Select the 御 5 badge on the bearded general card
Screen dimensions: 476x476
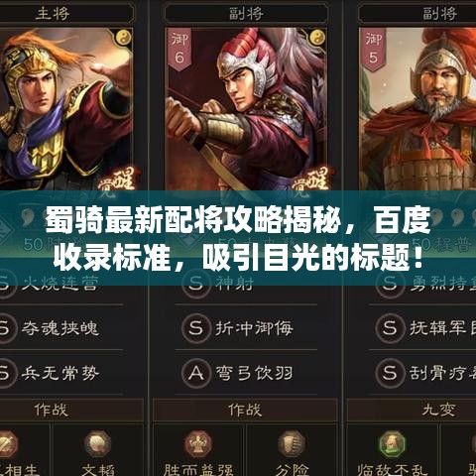pos(373,50)
